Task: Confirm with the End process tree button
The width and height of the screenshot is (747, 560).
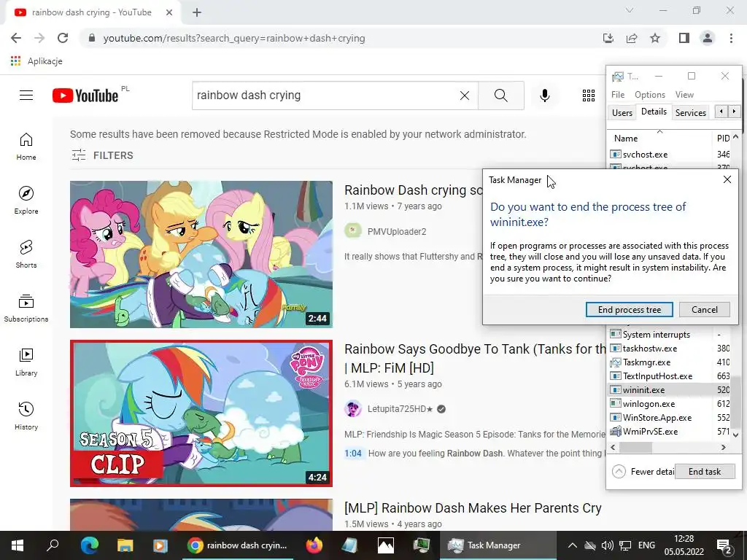Action: click(x=630, y=309)
